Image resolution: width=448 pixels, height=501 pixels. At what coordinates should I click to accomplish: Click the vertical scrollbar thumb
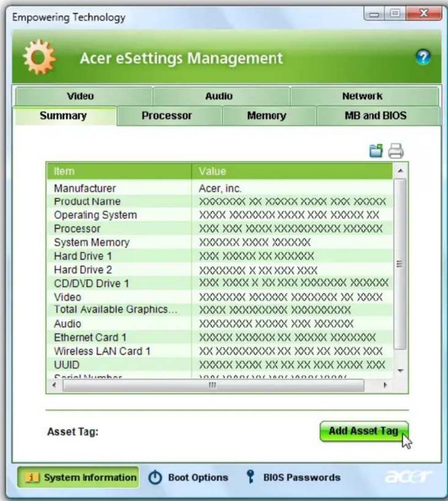(400, 264)
